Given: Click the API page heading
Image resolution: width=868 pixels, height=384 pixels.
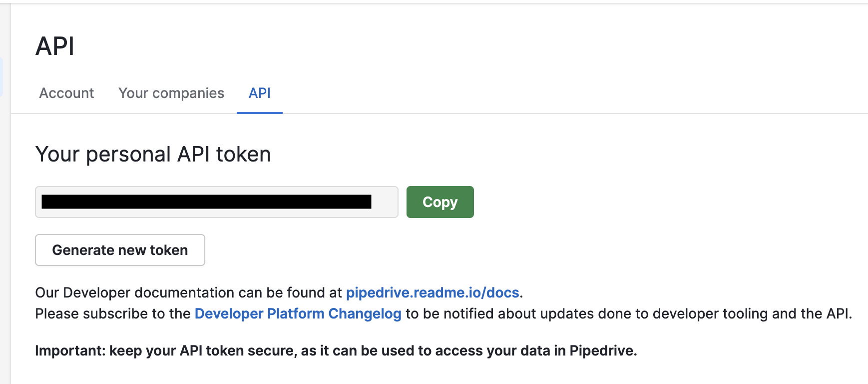Looking at the screenshot, I should pos(55,46).
